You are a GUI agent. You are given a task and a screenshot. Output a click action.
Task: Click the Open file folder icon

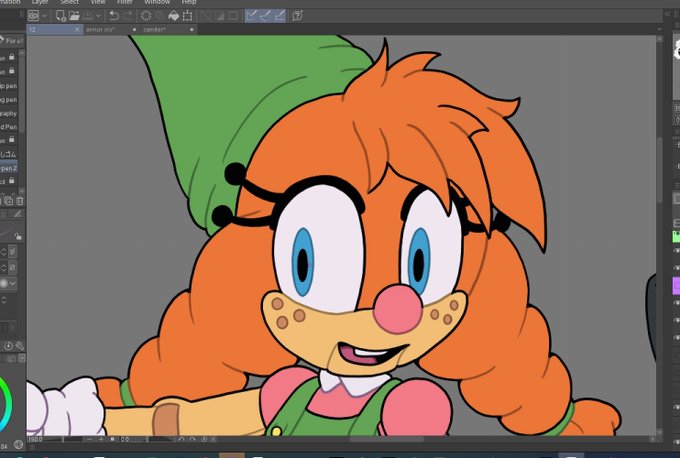[74, 16]
